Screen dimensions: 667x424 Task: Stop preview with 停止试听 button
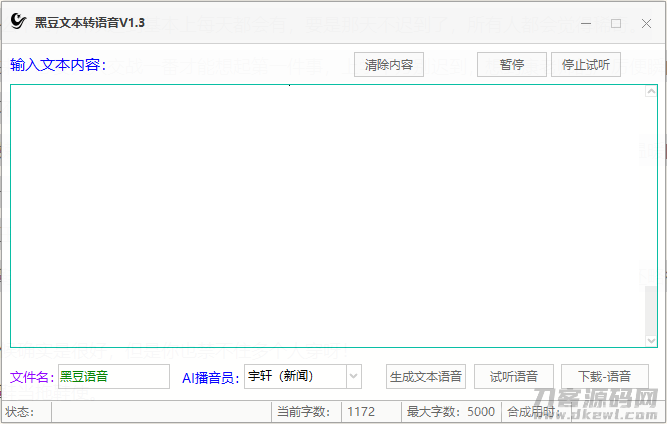point(586,65)
